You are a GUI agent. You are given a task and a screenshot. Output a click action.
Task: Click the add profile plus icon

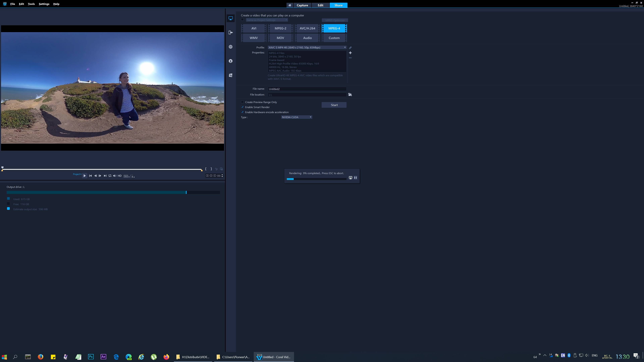pyautogui.click(x=350, y=53)
